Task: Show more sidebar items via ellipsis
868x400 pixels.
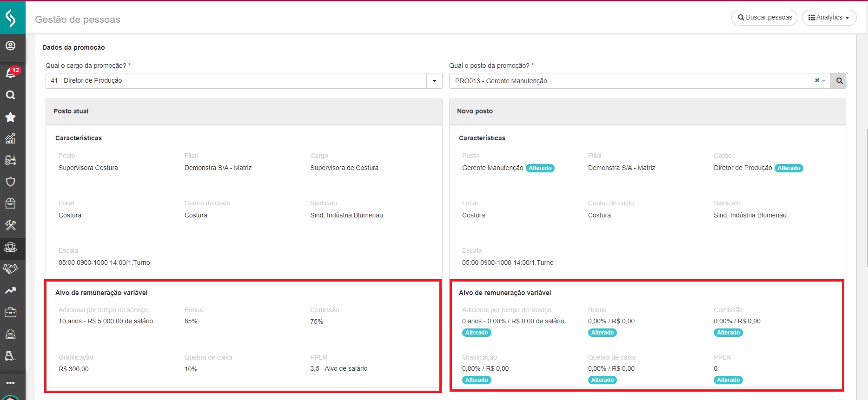Action: pos(10,383)
